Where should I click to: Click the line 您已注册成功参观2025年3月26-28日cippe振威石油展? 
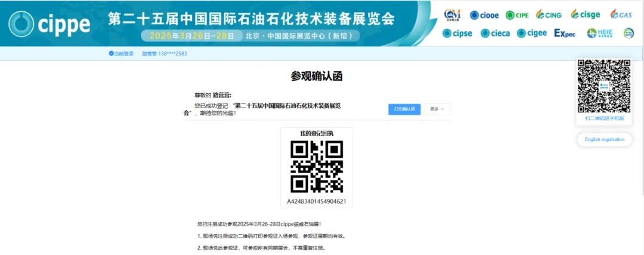[x=259, y=224]
